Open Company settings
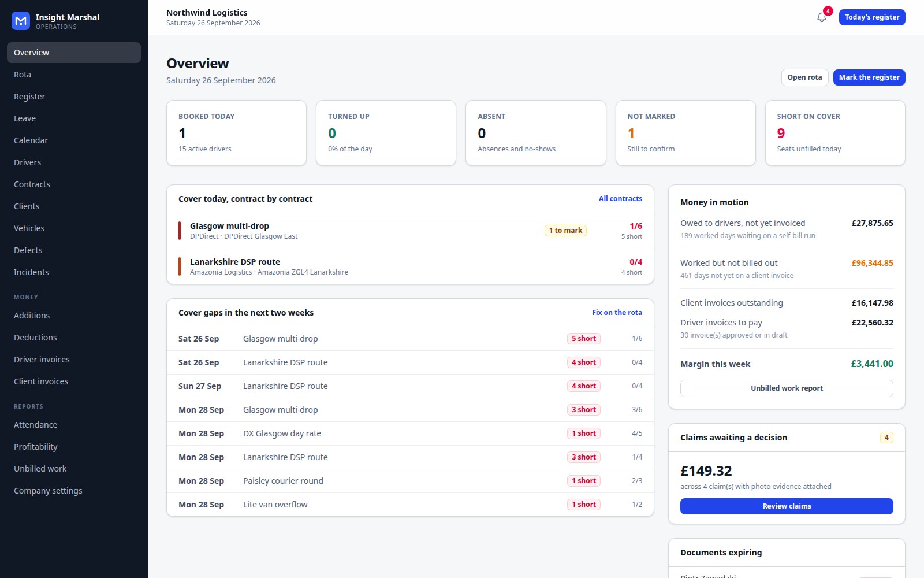The height and width of the screenshot is (578, 924). coord(74,491)
